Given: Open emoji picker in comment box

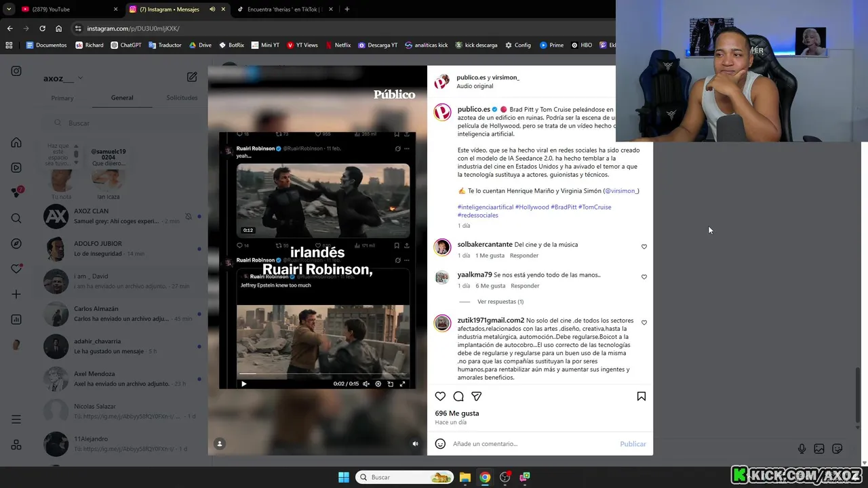Looking at the screenshot, I should [440, 444].
